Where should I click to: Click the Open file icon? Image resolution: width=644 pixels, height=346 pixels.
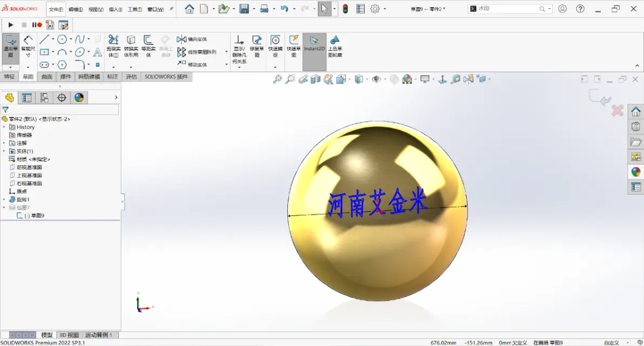pos(224,9)
